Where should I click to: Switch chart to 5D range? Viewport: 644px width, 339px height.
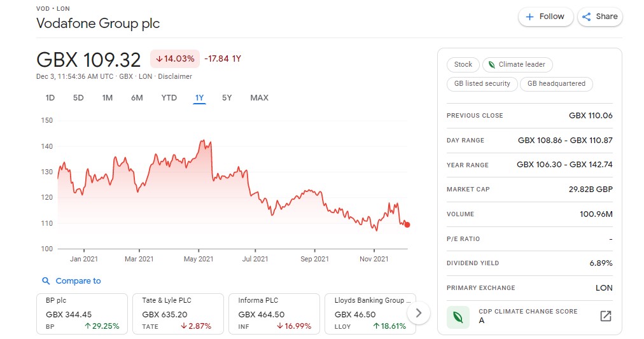(x=78, y=98)
